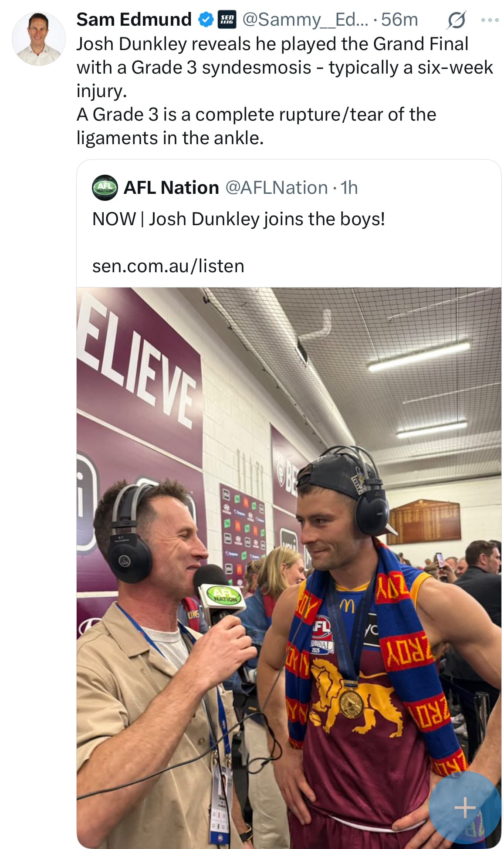Tap the AFL Nation round avatar
The image size is (504, 849).
105,188
